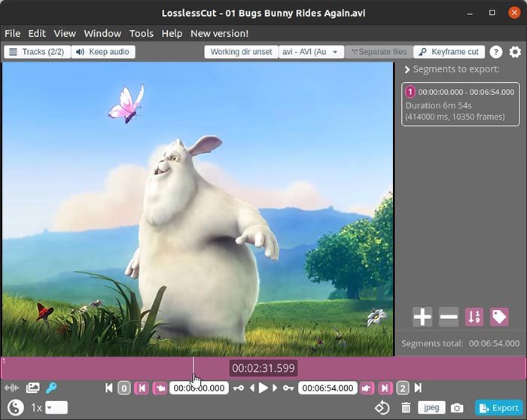Image resolution: width=527 pixels, height=420 pixels.
Task: Click the trash delete source file icon
Action: pyautogui.click(x=406, y=408)
